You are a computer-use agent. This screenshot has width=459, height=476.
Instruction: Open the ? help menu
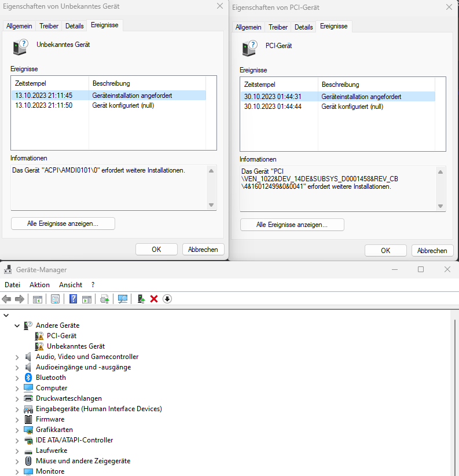point(93,285)
